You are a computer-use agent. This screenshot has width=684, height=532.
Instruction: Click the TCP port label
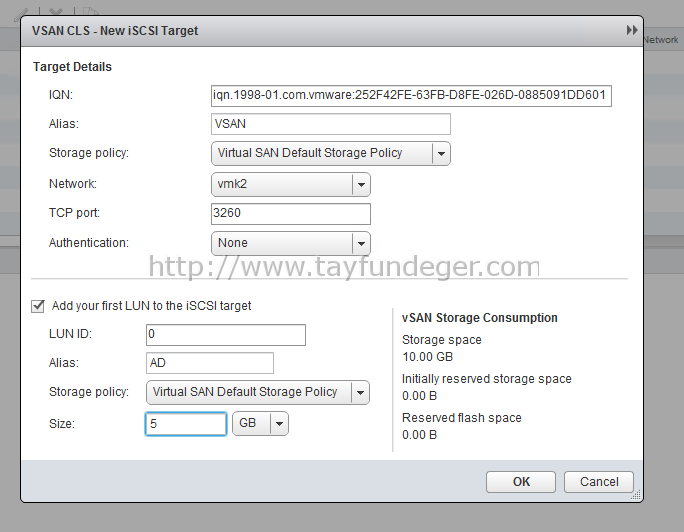[74, 213]
